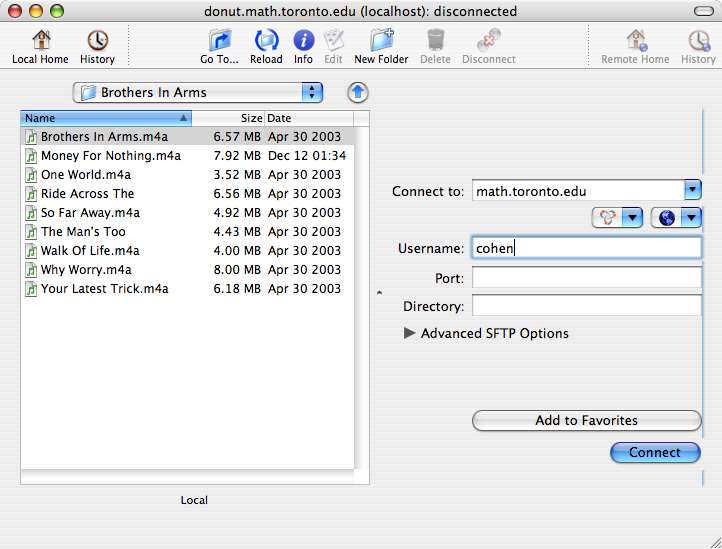Viewport: 722px width, 549px height.
Task: Focus the Port field
Action: (x=587, y=278)
